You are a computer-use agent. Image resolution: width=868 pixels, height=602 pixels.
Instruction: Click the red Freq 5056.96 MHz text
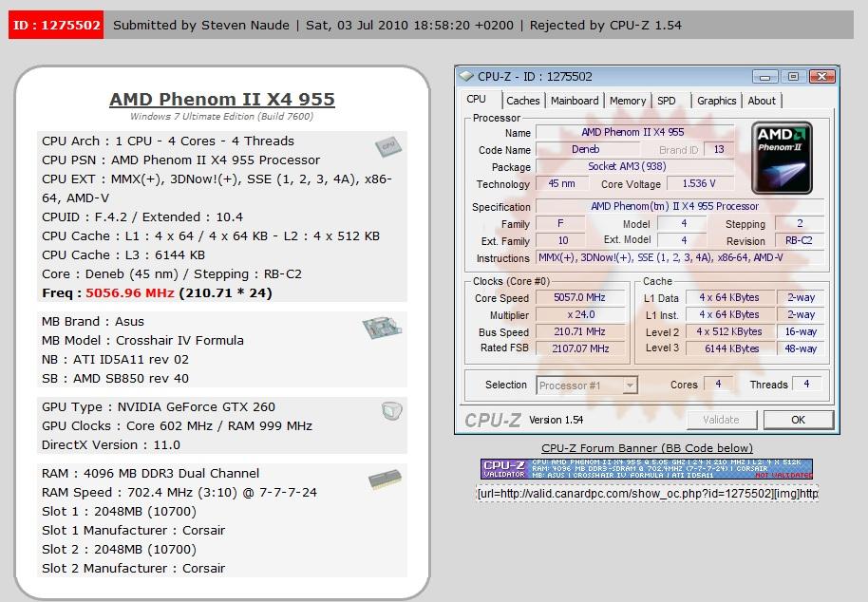[130, 292]
